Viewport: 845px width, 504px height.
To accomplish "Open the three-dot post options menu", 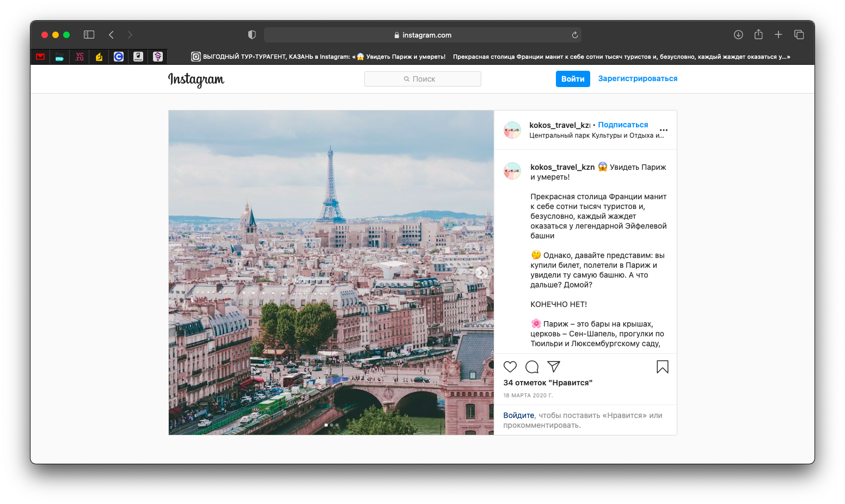I will 663,130.
